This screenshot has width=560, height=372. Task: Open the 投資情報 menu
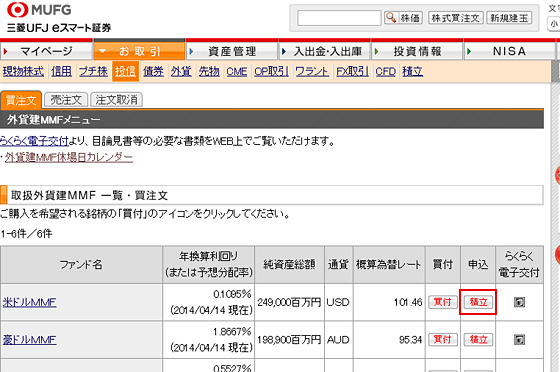tap(417, 51)
